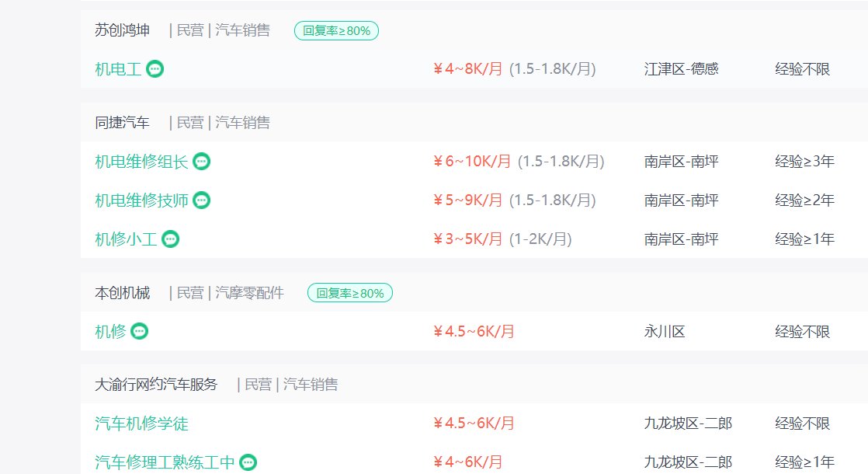
Task: Click chat bubble after 汽车修理工熟练工中
Action: click(248, 462)
